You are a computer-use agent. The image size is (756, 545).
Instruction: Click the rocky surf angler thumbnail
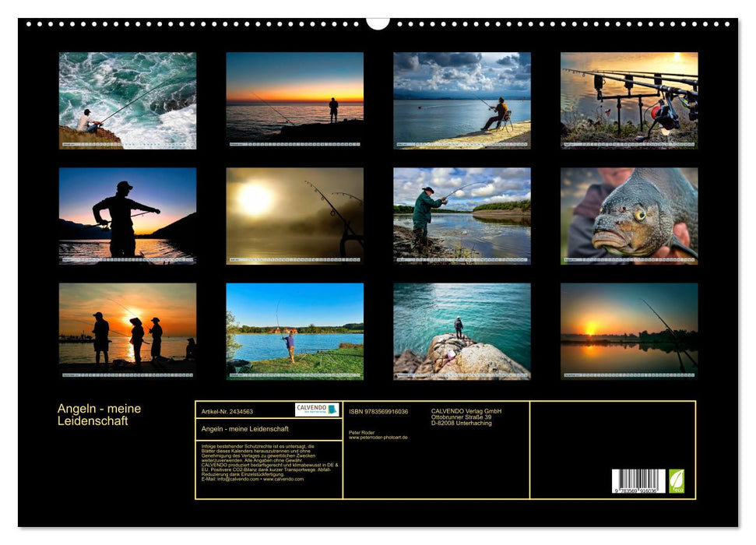pyautogui.click(x=127, y=100)
